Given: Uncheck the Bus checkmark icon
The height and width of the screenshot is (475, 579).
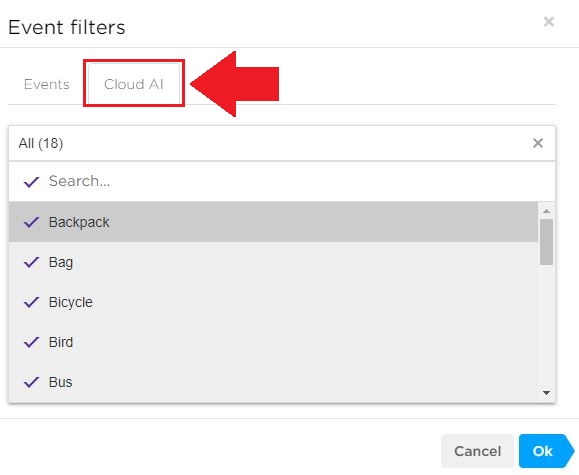Looking at the screenshot, I should pos(32,382).
